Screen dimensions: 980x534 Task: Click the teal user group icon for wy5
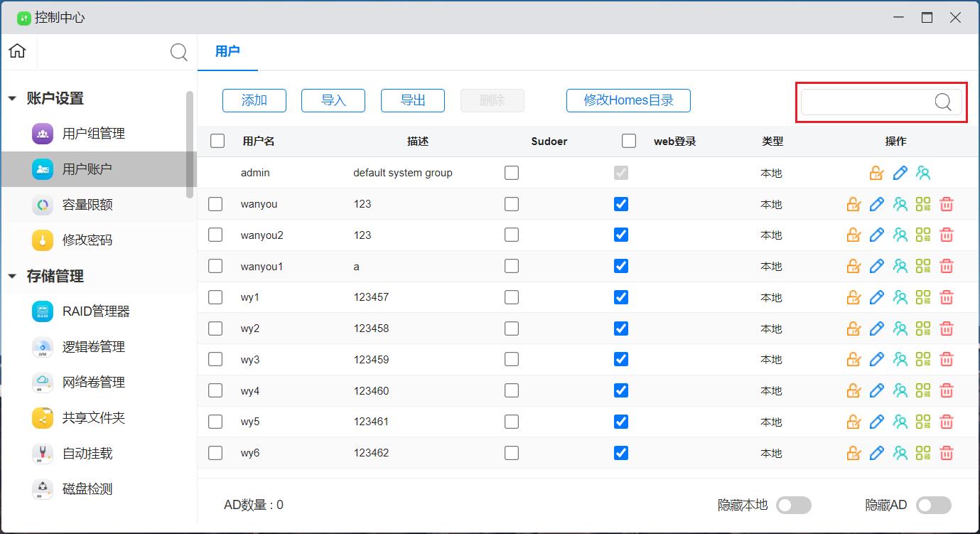(900, 422)
